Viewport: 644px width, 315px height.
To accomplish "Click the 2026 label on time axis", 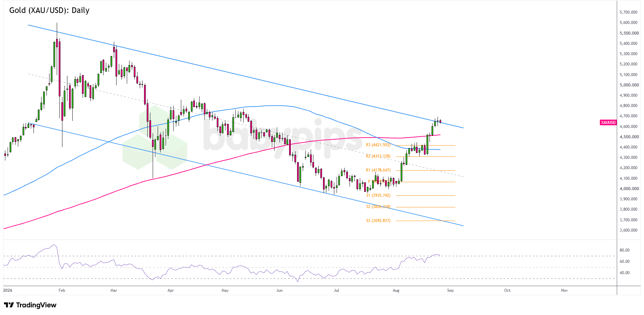I will point(8,290).
